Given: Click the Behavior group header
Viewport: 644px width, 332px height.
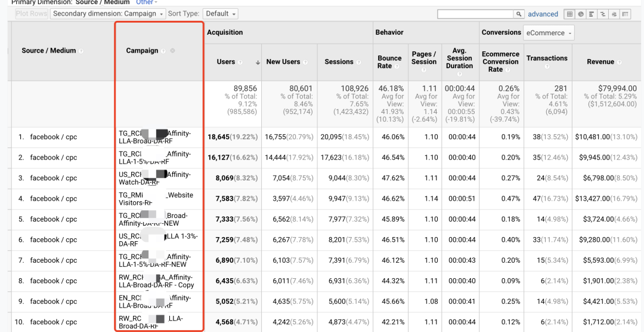Looking at the screenshot, I should [x=389, y=32].
